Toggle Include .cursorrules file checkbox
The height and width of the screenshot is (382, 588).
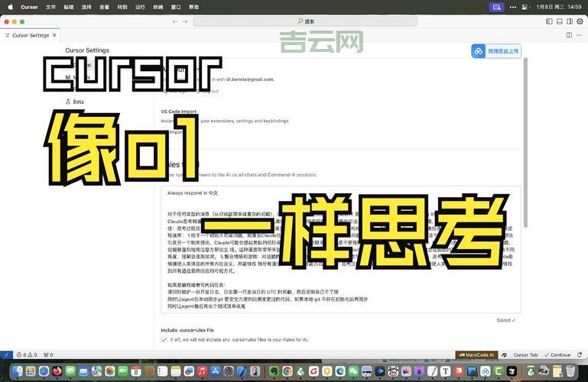[x=164, y=340]
